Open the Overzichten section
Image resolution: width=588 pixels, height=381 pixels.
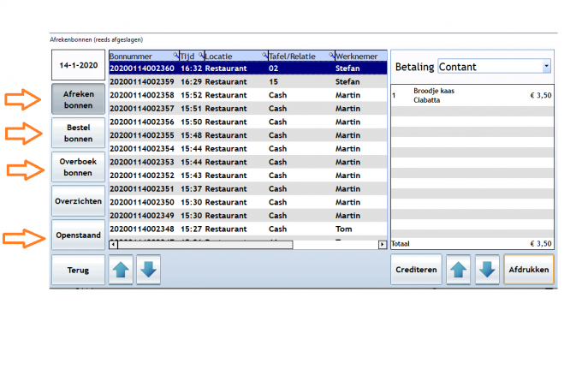pyautogui.click(x=78, y=201)
